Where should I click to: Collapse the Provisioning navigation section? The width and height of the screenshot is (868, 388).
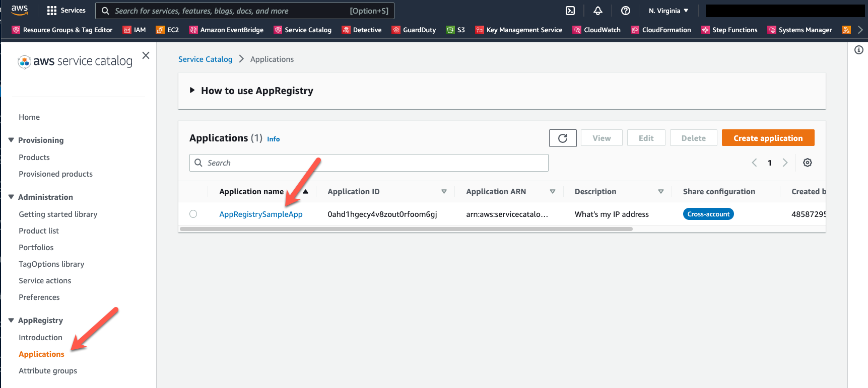[11, 140]
